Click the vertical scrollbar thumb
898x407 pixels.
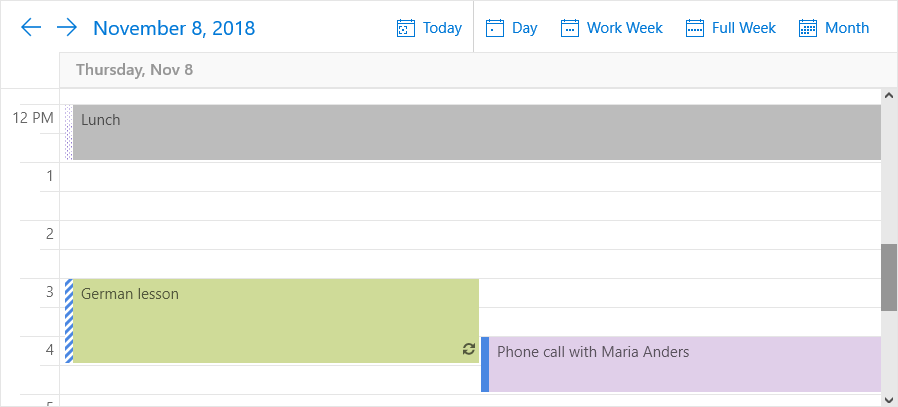[889, 278]
